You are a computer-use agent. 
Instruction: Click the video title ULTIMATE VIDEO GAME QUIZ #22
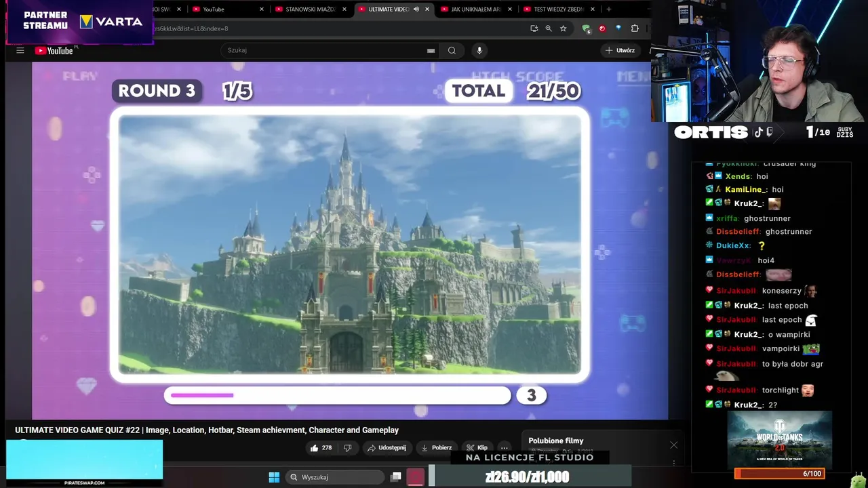tap(207, 430)
